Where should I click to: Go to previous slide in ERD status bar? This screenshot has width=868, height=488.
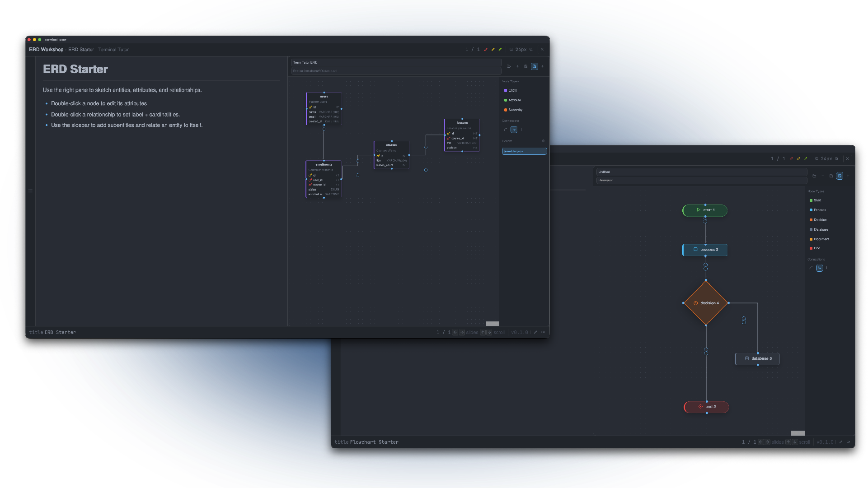click(x=455, y=333)
